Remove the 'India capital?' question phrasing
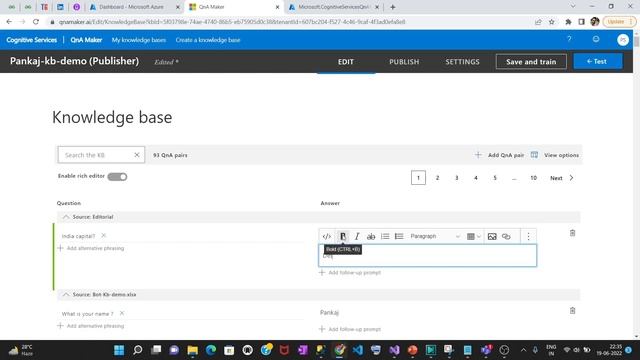640x360 pixels. (x=104, y=236)
